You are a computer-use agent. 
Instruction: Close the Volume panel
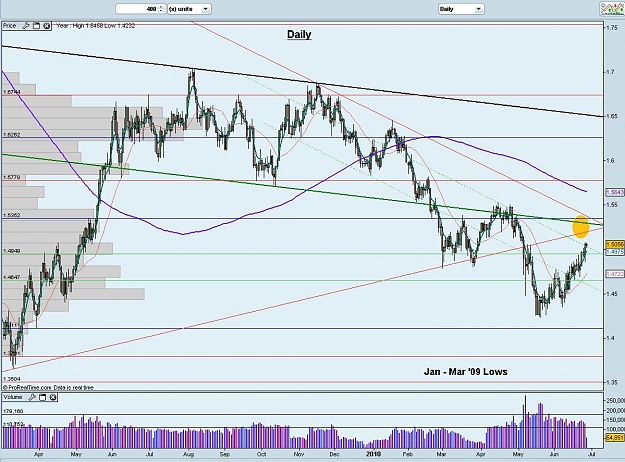53,397
